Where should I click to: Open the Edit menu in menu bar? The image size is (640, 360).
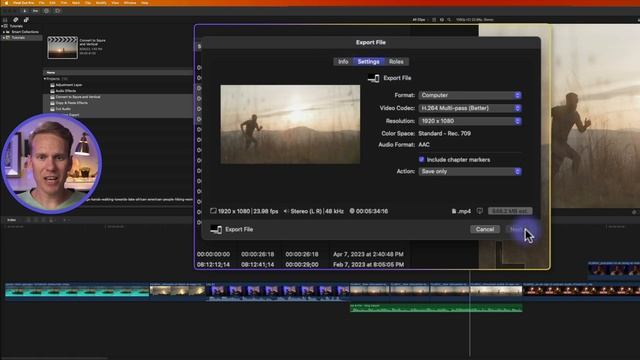pyautogui.click(x=53, y=3)
